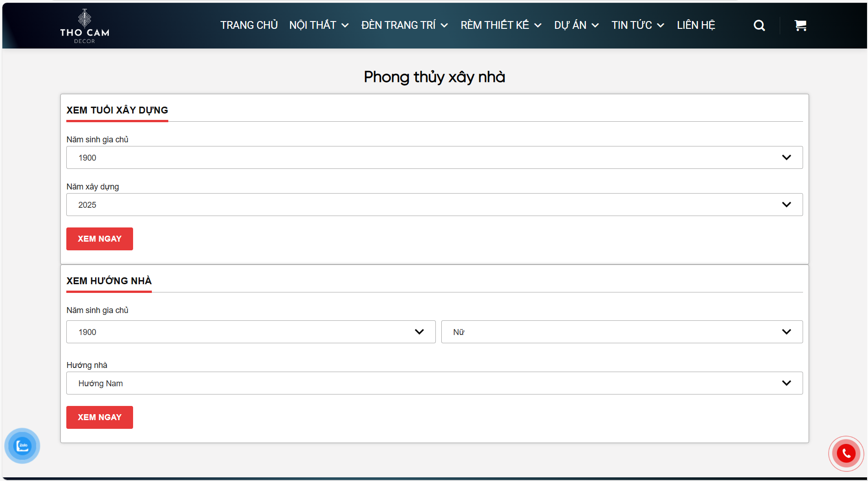The width and height of the screenshot is (868, 481).
Task: Open the Zalo chat bubble
Action: point(22,446)
